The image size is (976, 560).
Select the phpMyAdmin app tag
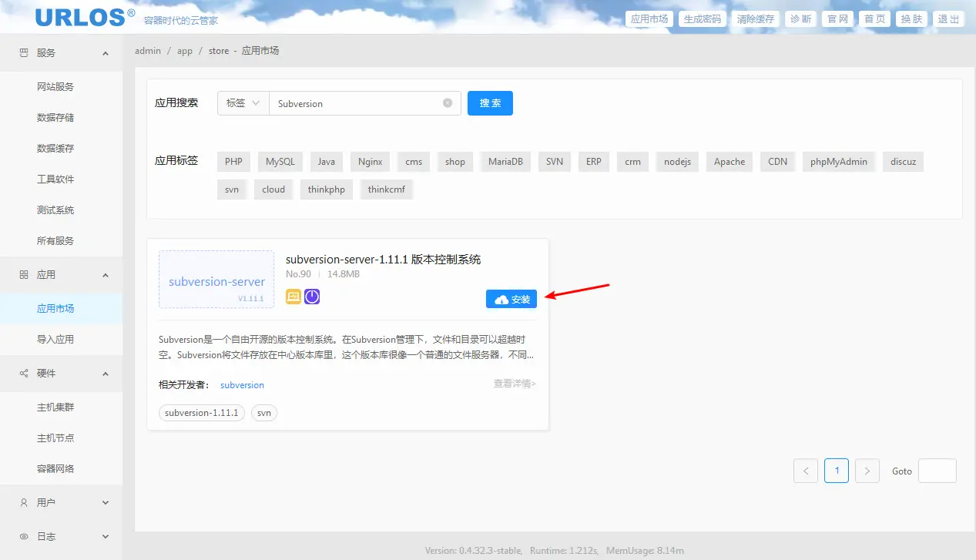point(839,162)
